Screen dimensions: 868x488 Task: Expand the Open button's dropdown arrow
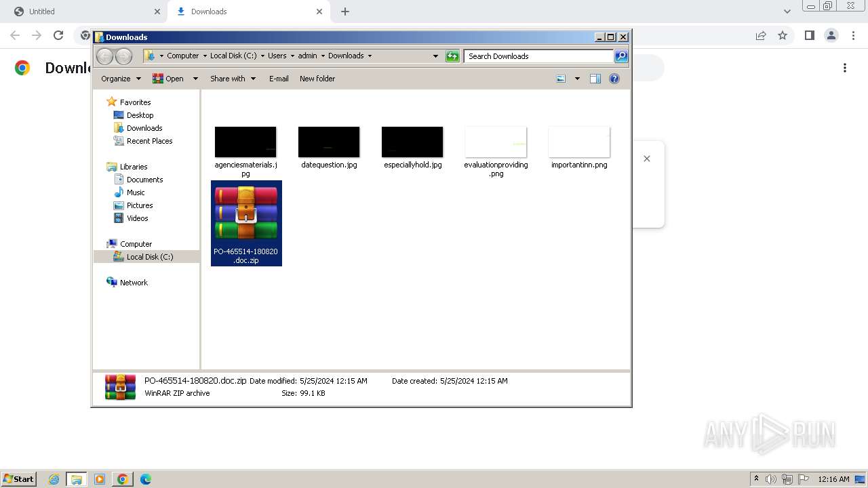195,79
